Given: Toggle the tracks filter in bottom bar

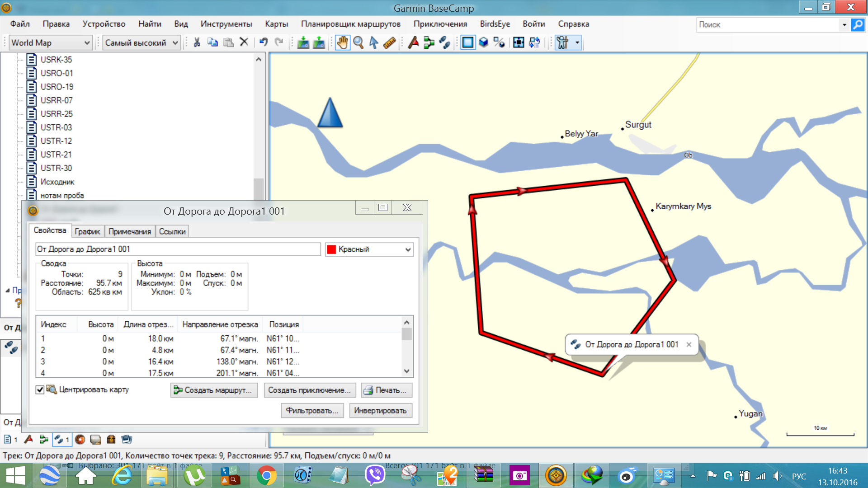Looking at the screenshot, I should click(61, 439).
